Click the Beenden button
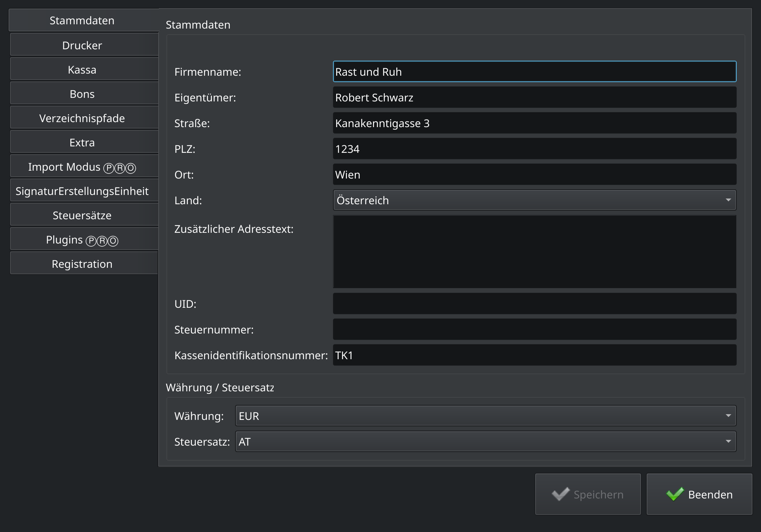761x532 pixels. point(699,494)
